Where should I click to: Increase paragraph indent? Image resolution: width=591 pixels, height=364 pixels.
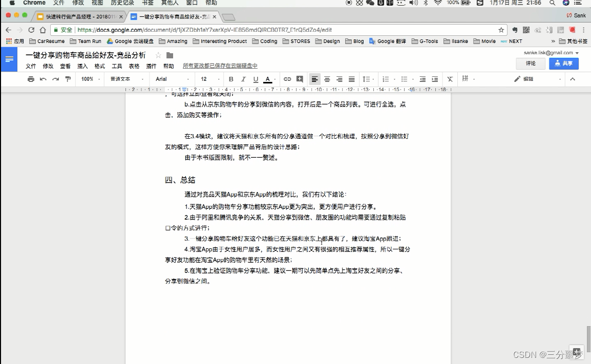[435, 79]
